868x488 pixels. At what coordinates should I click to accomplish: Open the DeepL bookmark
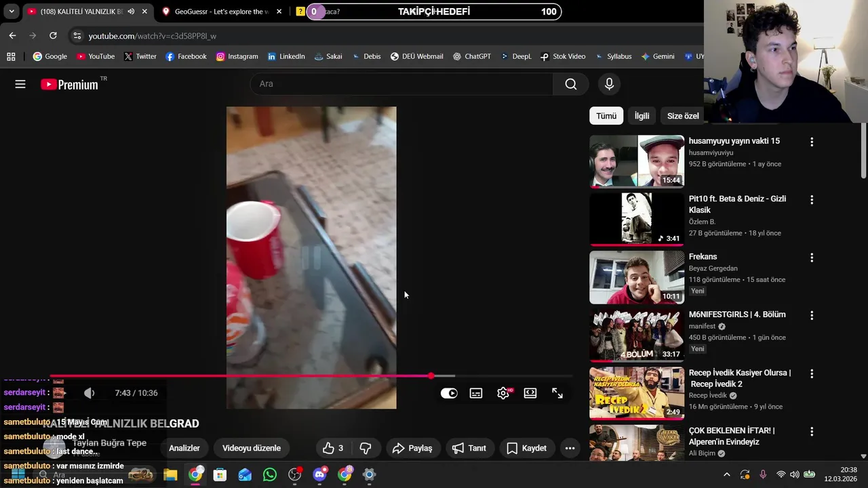point(516,57)
